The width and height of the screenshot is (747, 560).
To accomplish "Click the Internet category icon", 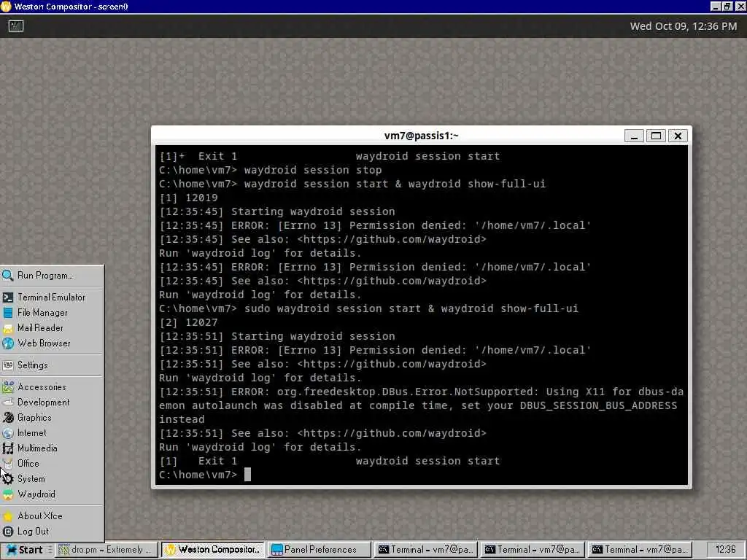I will 7,433.
